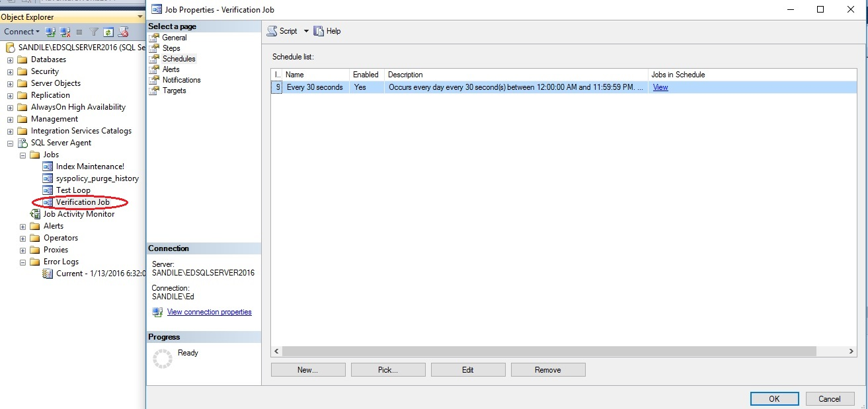
Task: Click the Jobs folder icon
Action: (35, 155)
